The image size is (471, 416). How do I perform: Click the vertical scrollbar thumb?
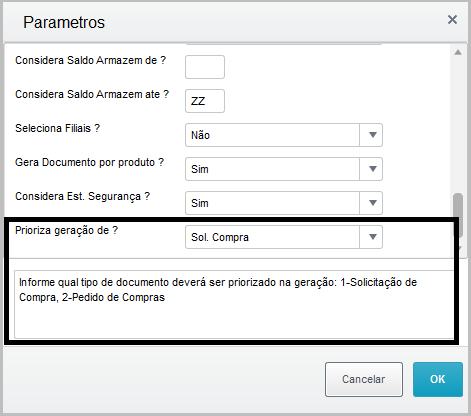tap(458, 215)
